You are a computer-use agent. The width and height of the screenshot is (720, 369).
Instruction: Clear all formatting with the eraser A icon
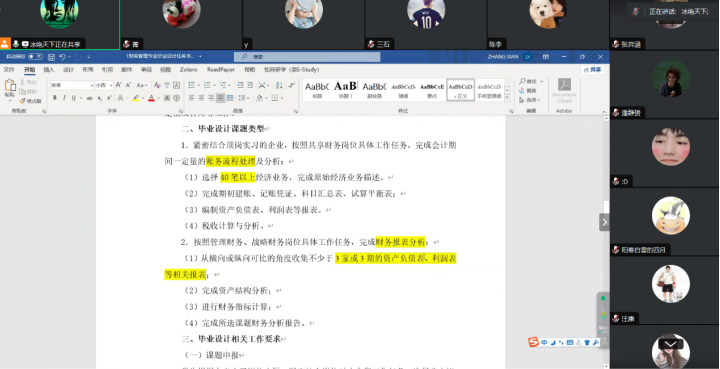click(x=157, y=85)
